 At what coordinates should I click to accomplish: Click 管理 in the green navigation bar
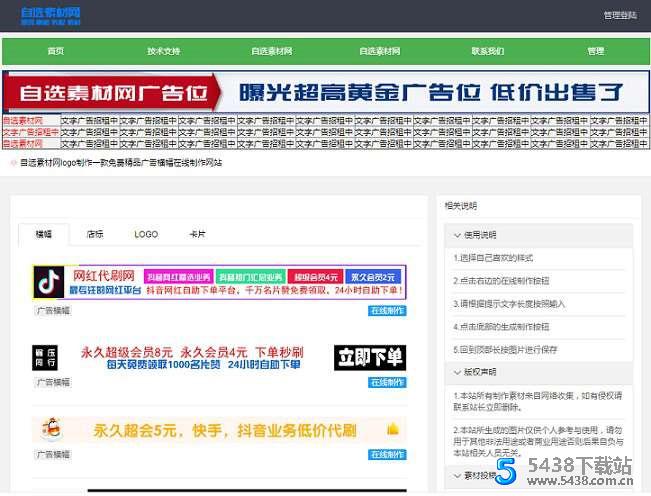click(x=595, y=51)
